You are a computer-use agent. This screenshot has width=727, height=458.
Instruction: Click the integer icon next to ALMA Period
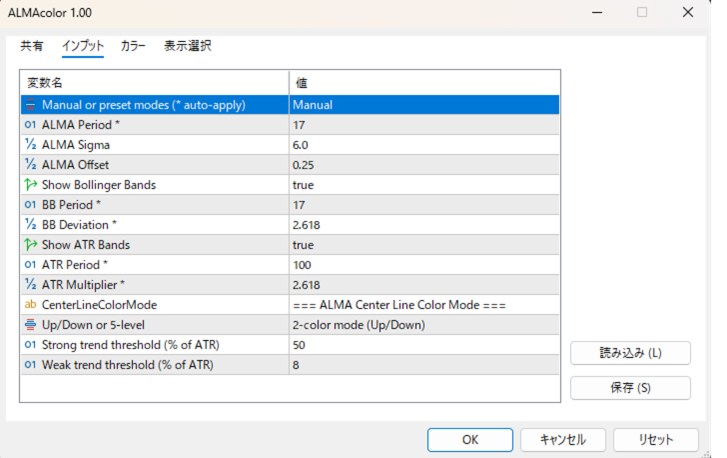[31, 125]
